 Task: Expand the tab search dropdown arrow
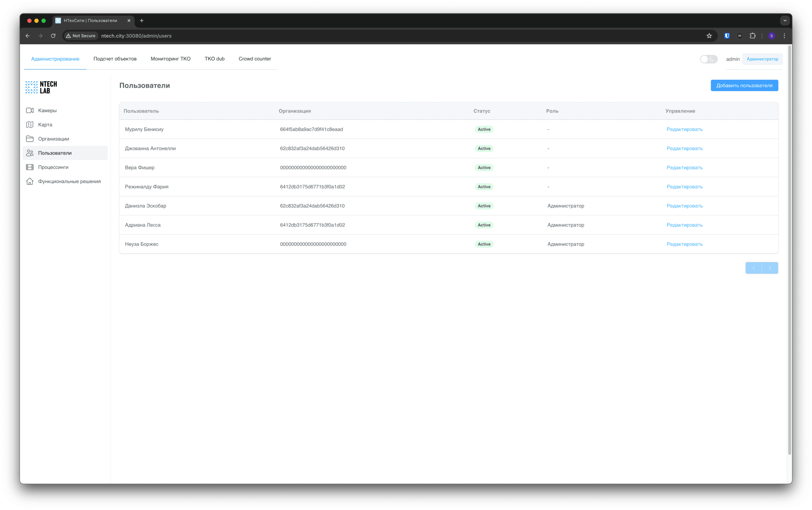pyautogui.click(x=785, y=21)
